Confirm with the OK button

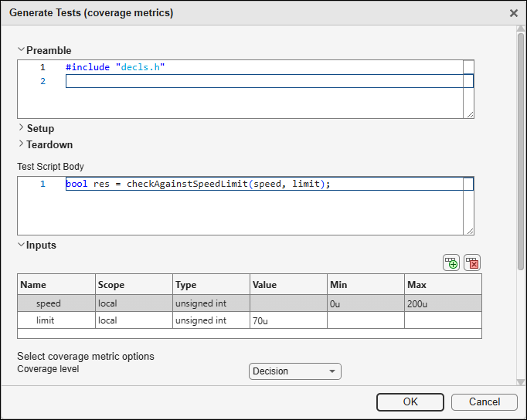[410, 402]
